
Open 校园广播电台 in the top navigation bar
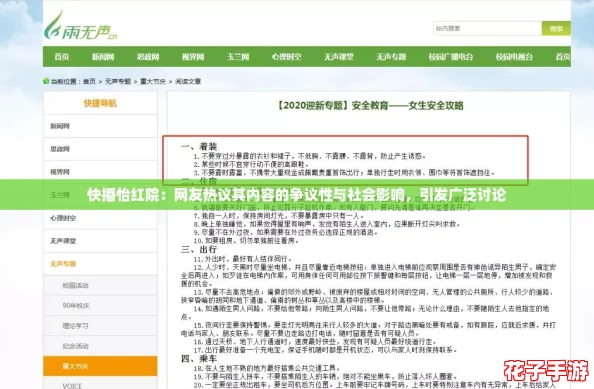pos(451,57)
